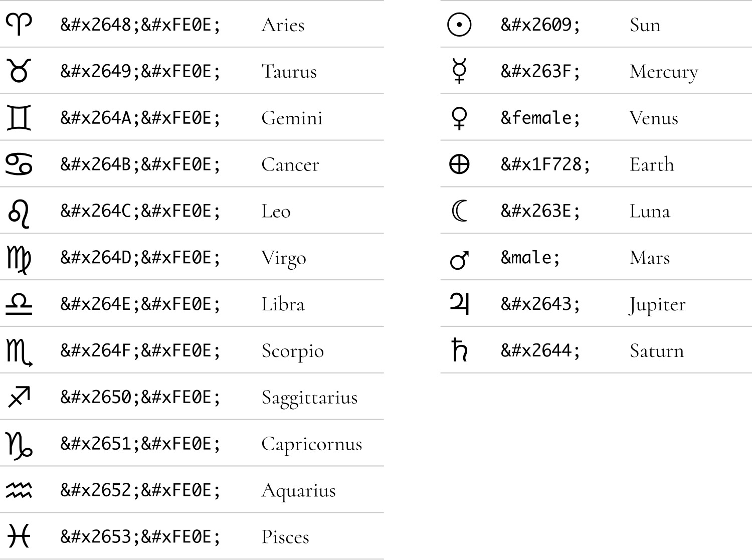
Task: Select the name Aquarius
Action: point(299,492)
